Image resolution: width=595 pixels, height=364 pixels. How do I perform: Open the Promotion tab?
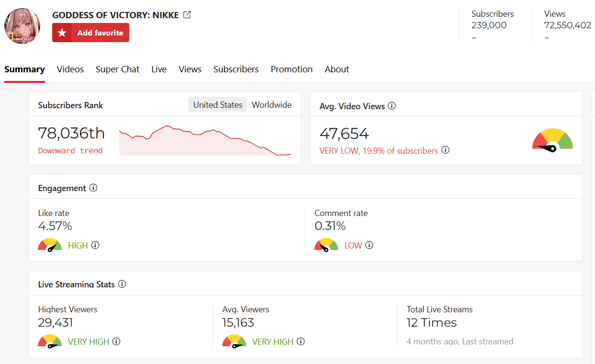click(x=292, y=69)
